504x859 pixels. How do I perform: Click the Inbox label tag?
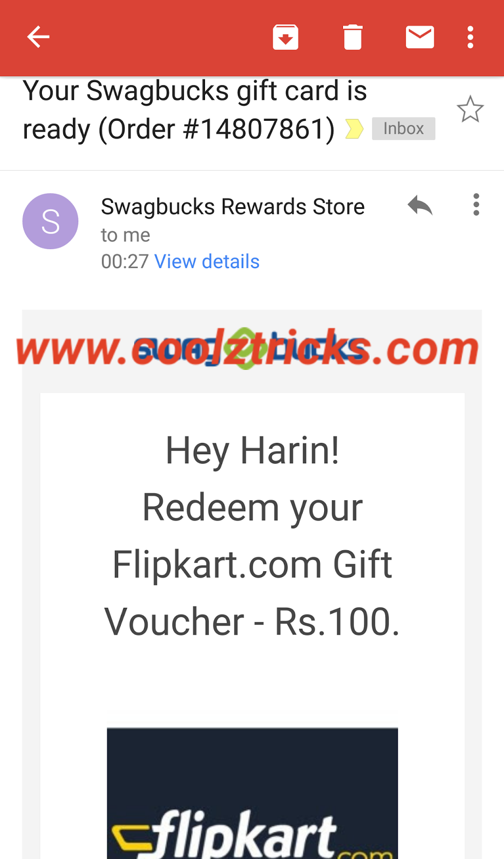tap(403, 129)
